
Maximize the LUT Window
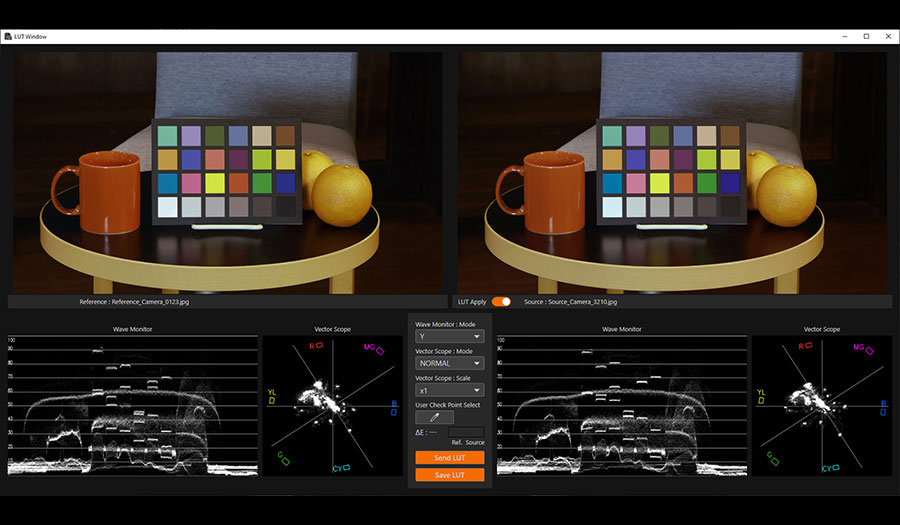(866, 36)
